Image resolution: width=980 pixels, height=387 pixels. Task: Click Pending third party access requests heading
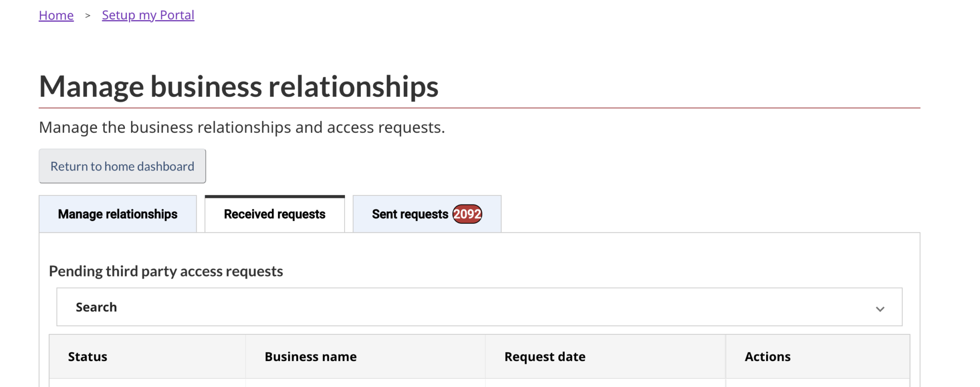pyautogui.click(x=166, y=271)
